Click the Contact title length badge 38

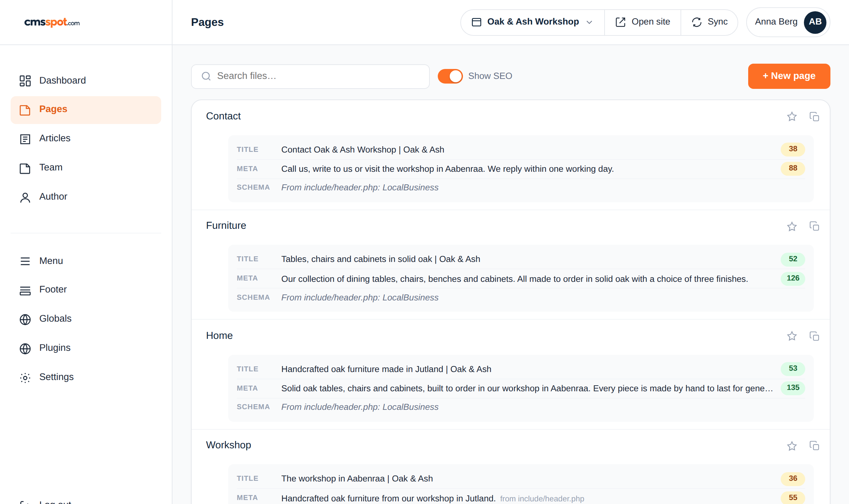click(793, 149)
